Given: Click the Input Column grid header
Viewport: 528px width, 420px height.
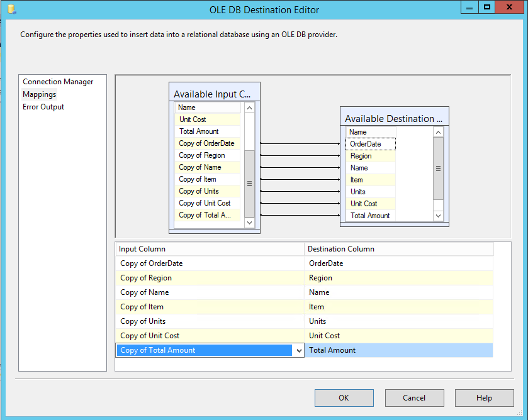Looking at the screenshot, I should (x=210, y=249).
